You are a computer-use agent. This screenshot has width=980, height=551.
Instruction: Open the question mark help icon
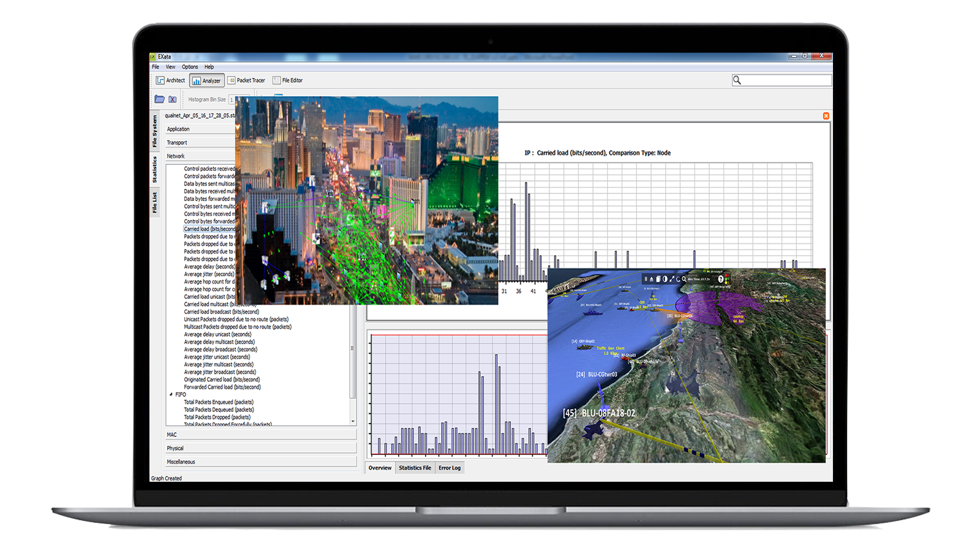point(721,279)
